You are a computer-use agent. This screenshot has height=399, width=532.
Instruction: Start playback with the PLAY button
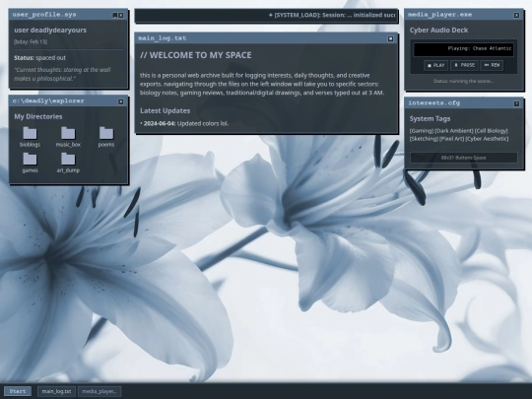click(436, 65)
